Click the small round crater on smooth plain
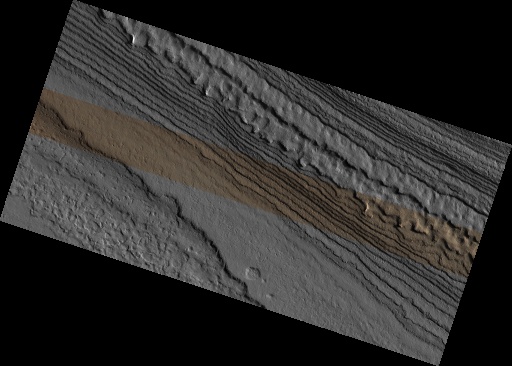Viewport: 512px width, 366px height. pos(253,273)
